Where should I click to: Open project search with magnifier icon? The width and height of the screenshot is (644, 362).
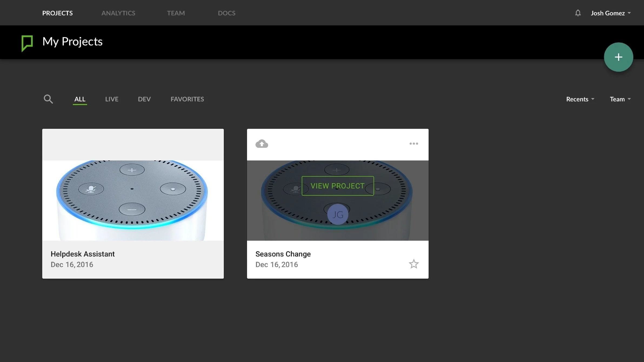point(48,99)
